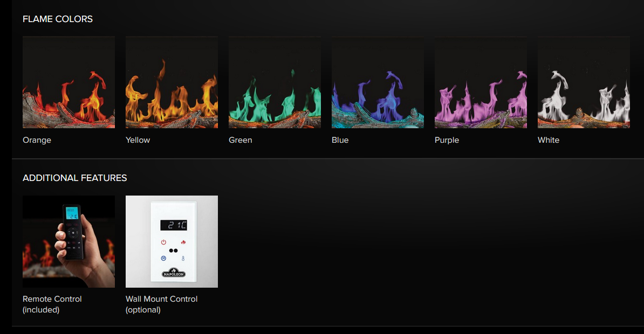
Task: Click the "Purple" text label
Action: tap(447, 140)
